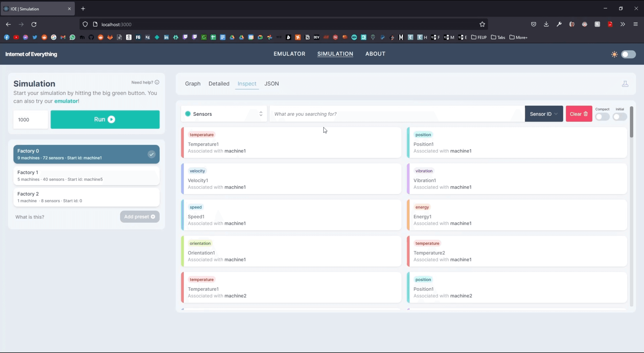The height and width of the screenshot is (353, 644).
Task: Select the Factory 1 preset
Action: pyautogui.click(x=86, y=176)
